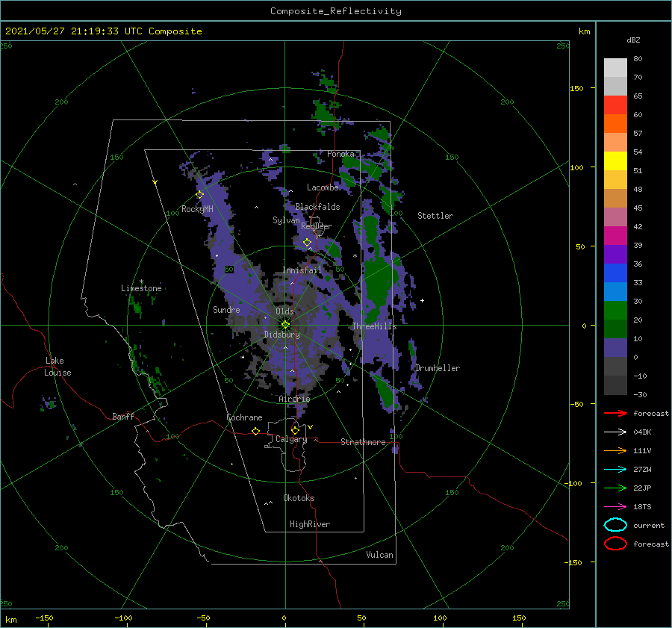Click the 45 dBZ pink color swatch
Screen dimensions: 672x628
pyautogui.click(x=615, y=217)
